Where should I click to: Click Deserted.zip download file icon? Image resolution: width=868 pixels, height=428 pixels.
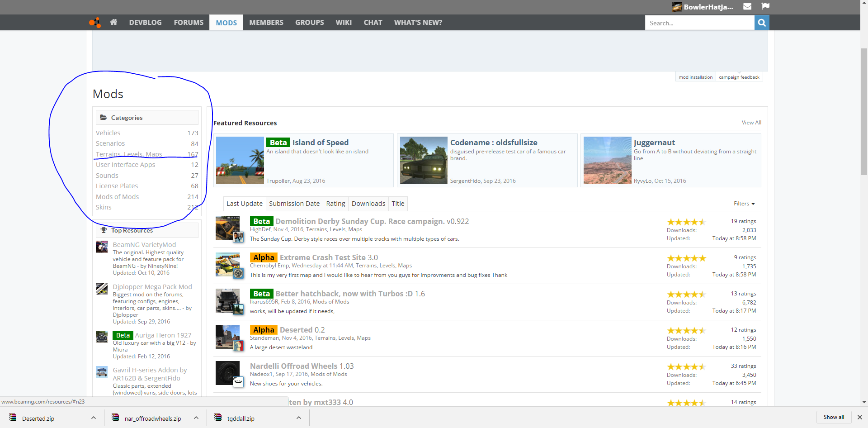(x=13, y=418)
